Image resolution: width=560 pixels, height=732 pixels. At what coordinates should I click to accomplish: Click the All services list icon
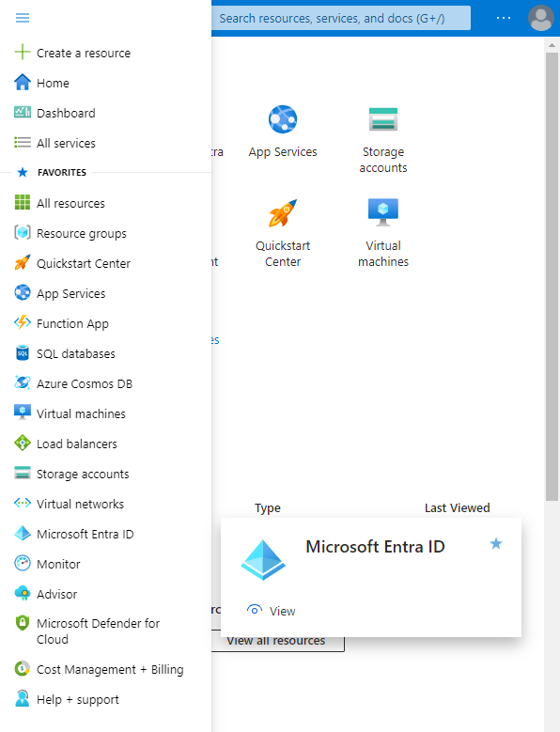23,143
